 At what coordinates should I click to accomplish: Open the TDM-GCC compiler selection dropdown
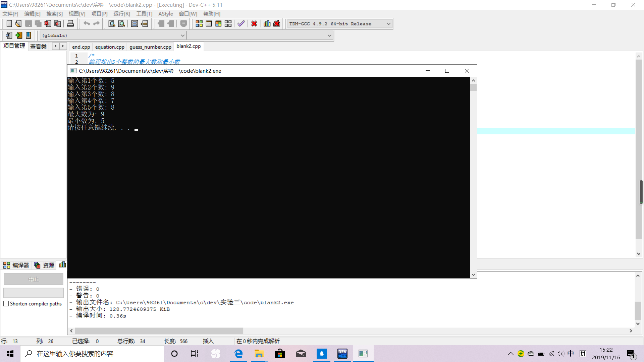[x=388, y=24]
